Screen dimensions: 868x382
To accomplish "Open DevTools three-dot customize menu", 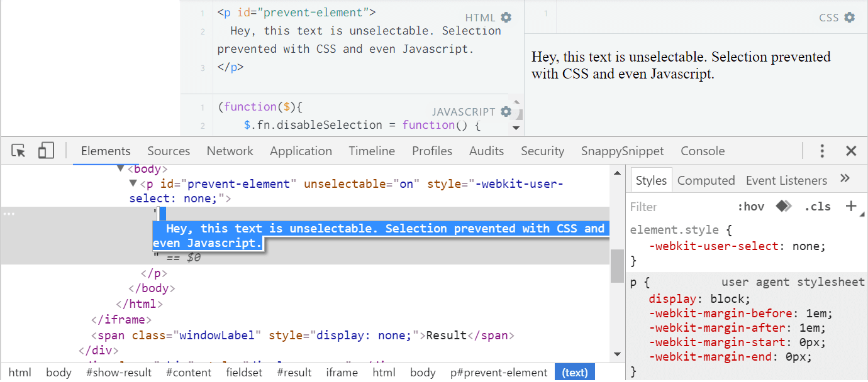I will click(x=822, y=151).
